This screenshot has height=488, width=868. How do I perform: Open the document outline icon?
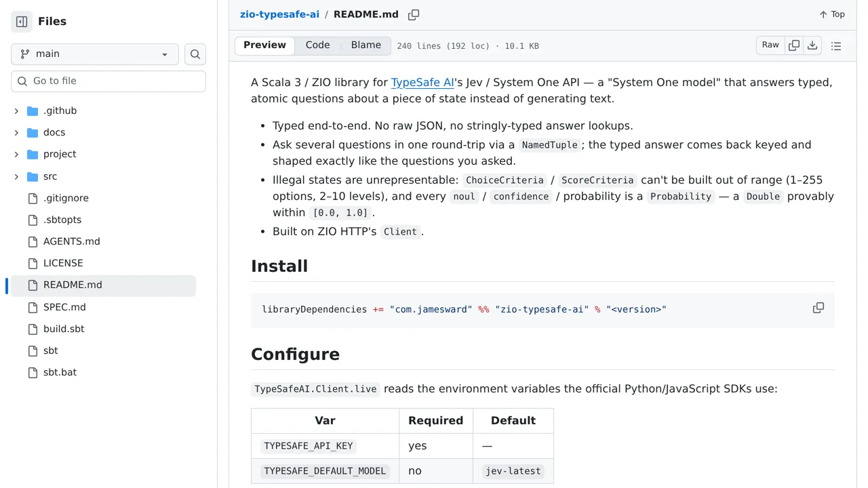pos(836,46)
